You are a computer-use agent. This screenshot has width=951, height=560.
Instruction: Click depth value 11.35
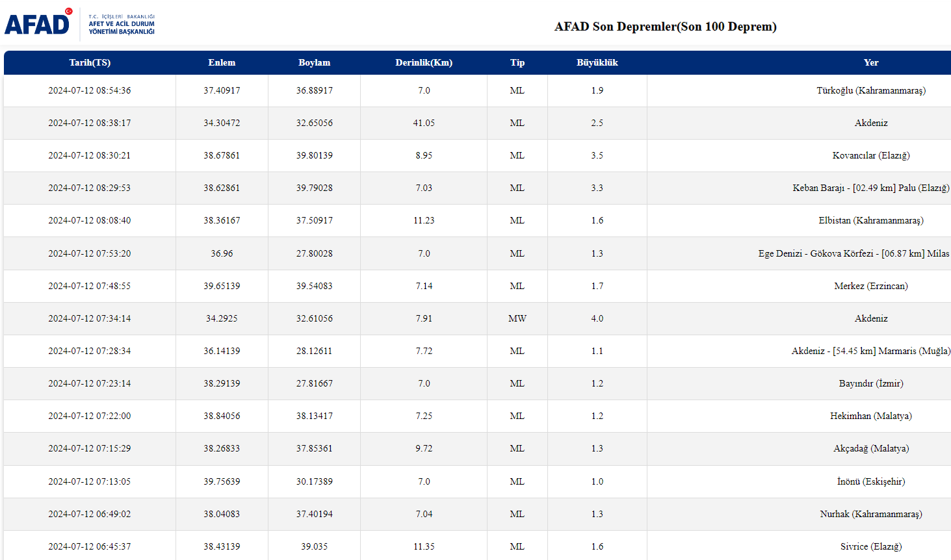pos(424,546)
